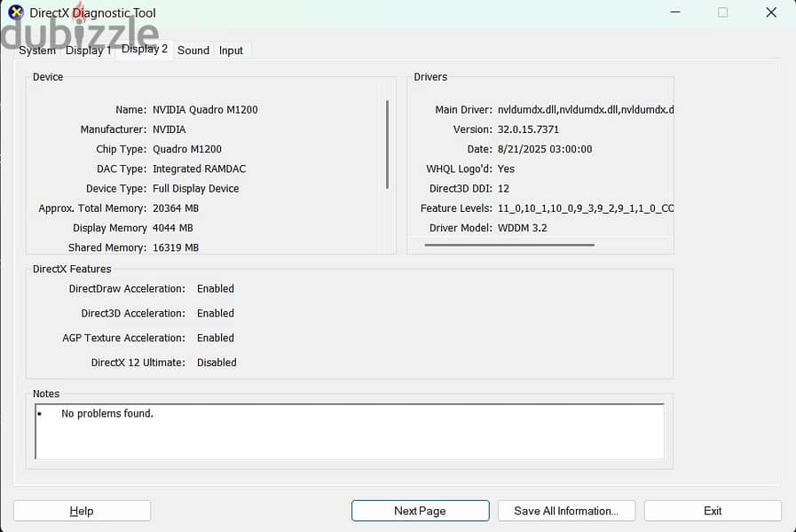Viewport: 796px width, 532px height.
Task: Click Display Memory value 4044 MB
Action: (x=173, y=228)
